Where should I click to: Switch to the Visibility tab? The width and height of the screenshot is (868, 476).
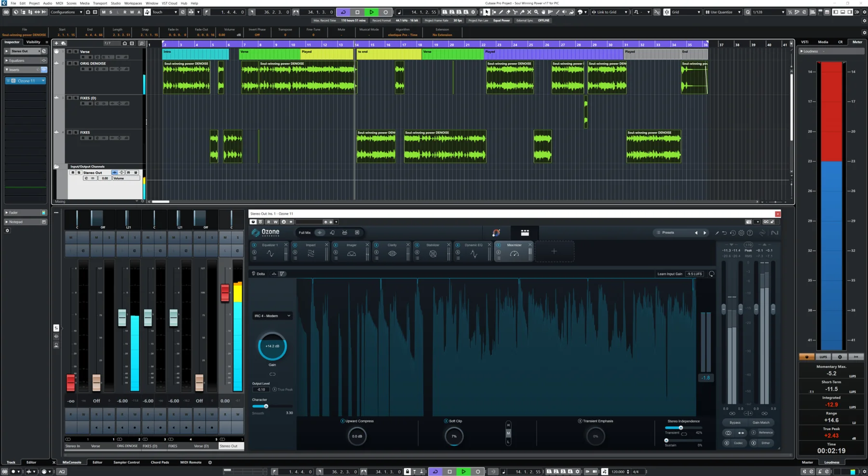coord(33,42)
